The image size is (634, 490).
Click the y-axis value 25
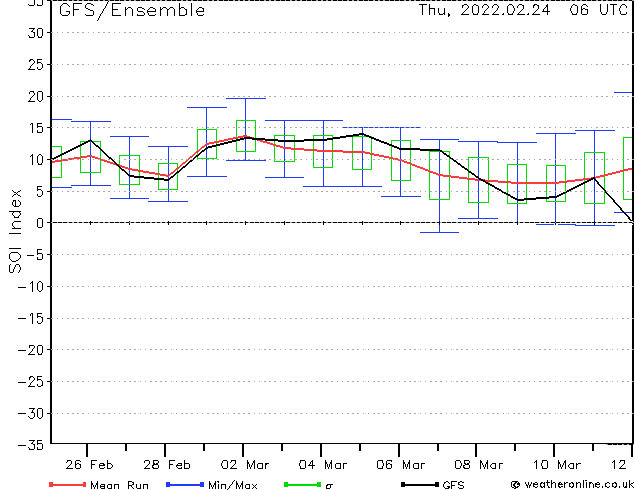(x=35, y=64)
